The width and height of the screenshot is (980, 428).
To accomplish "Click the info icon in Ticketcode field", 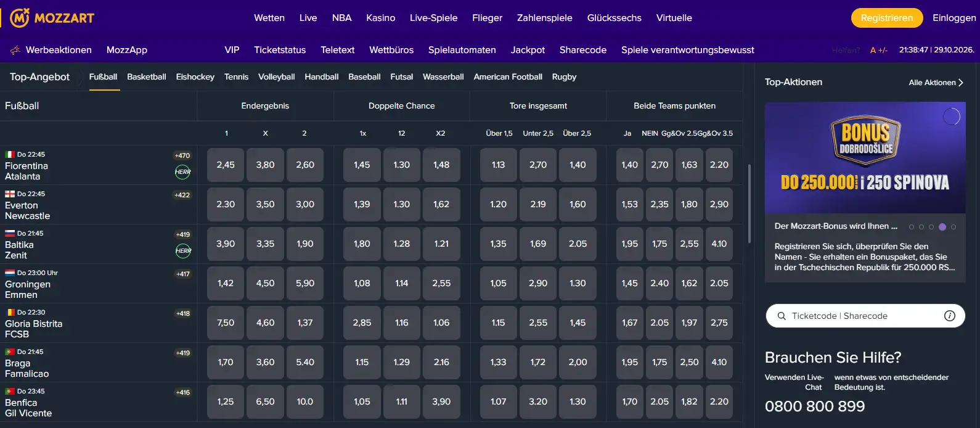I will click(950, 316).
